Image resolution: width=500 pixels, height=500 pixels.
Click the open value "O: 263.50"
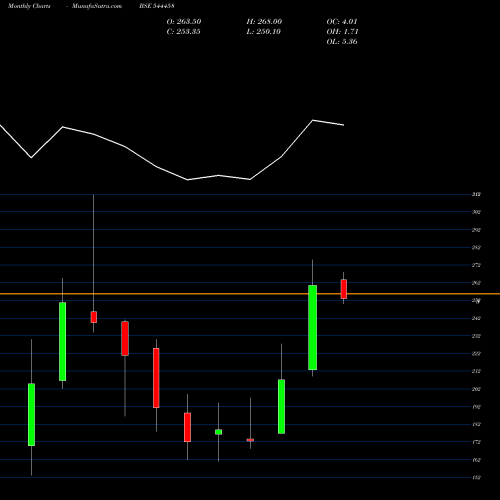coord(184,21)
